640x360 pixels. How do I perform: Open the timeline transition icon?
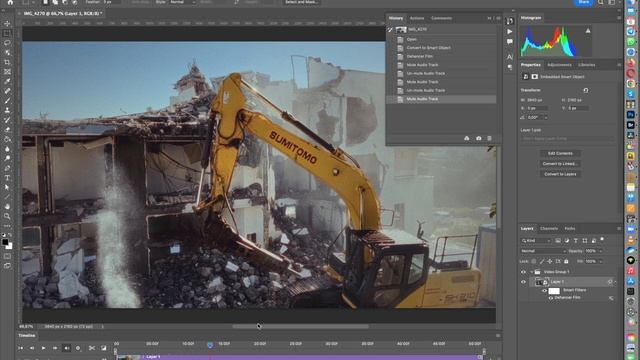coord(104,348)
